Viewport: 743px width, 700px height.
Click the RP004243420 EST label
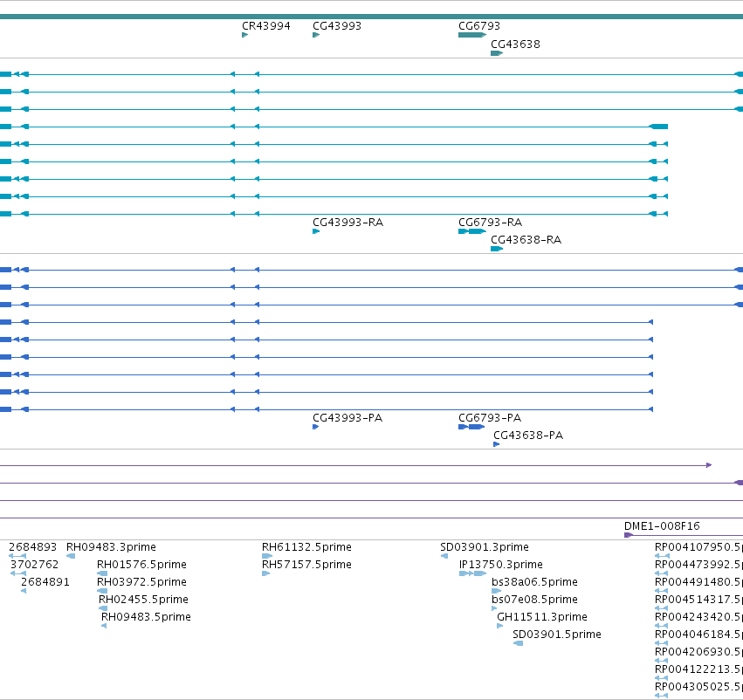[698, 617]
